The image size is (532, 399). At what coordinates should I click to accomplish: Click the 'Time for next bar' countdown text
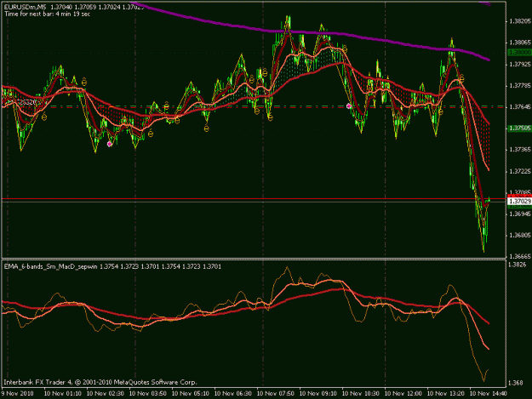click(47, 14)
